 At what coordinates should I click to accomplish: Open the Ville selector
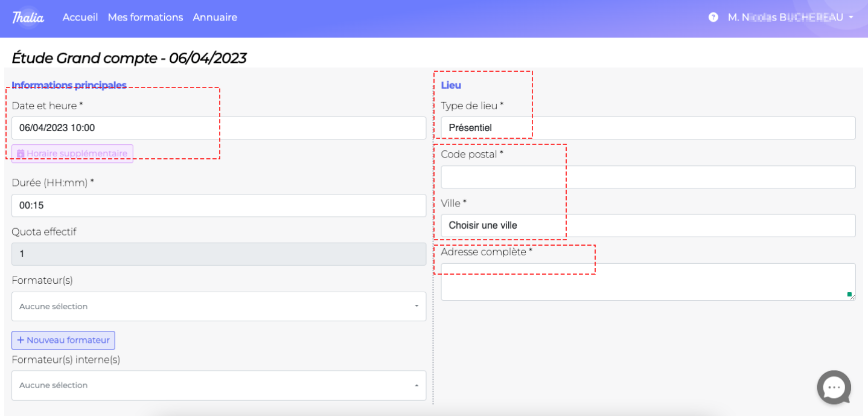point(648,225)
